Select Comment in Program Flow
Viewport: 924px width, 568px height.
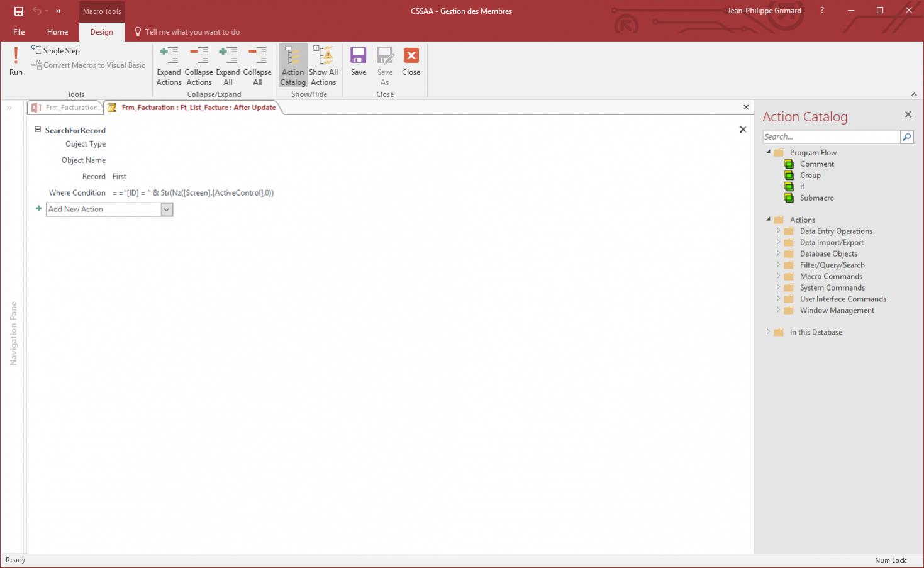816,164
